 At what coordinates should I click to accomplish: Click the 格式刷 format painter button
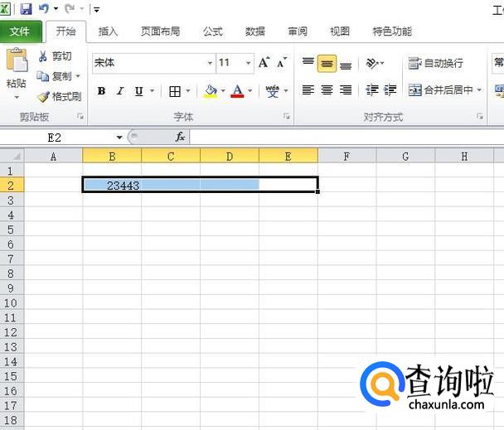coord(59,96)
